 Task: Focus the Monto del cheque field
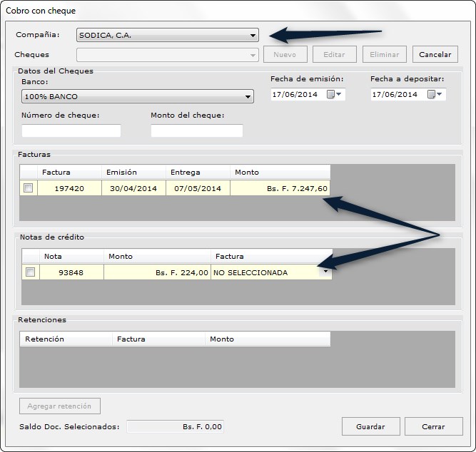(197, 130)
